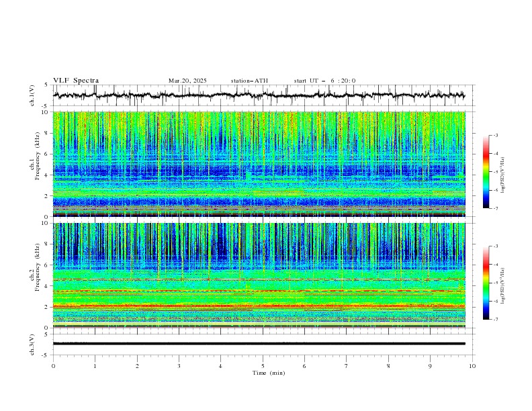Click tick label 6 on the Time axis
Image resolution: width=532 pixels, height=411 pixels.
point(304,366)
